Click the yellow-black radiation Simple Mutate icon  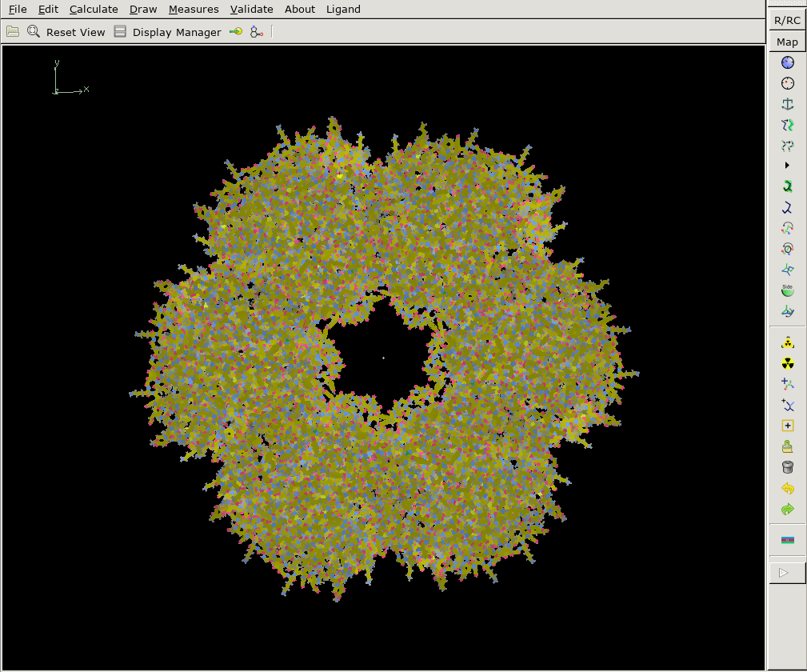pos(788,363)
